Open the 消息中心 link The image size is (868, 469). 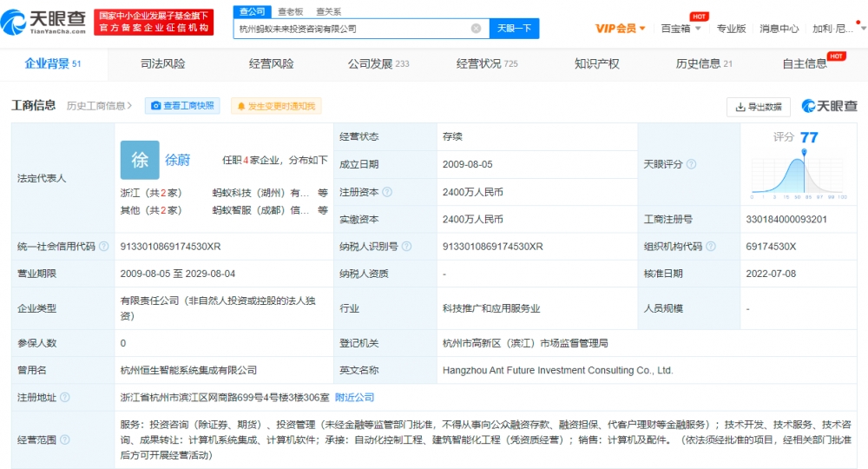(779, 29)
